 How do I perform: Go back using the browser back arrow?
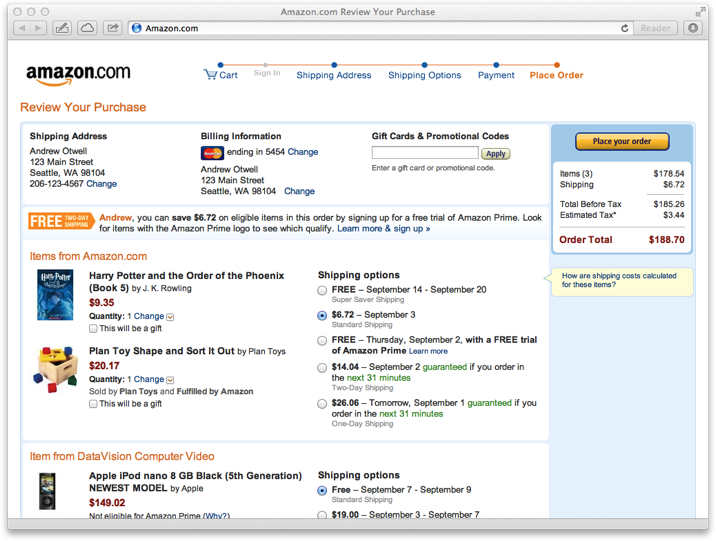click(22, 28)
